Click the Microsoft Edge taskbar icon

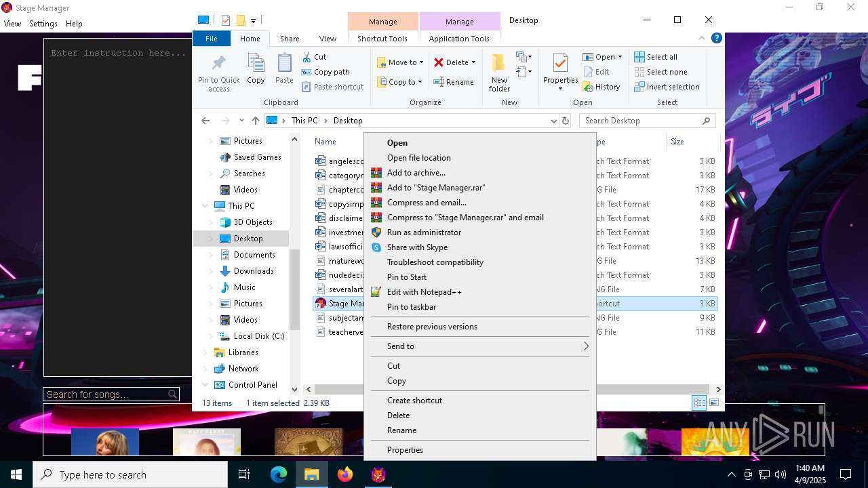[279, 474]
